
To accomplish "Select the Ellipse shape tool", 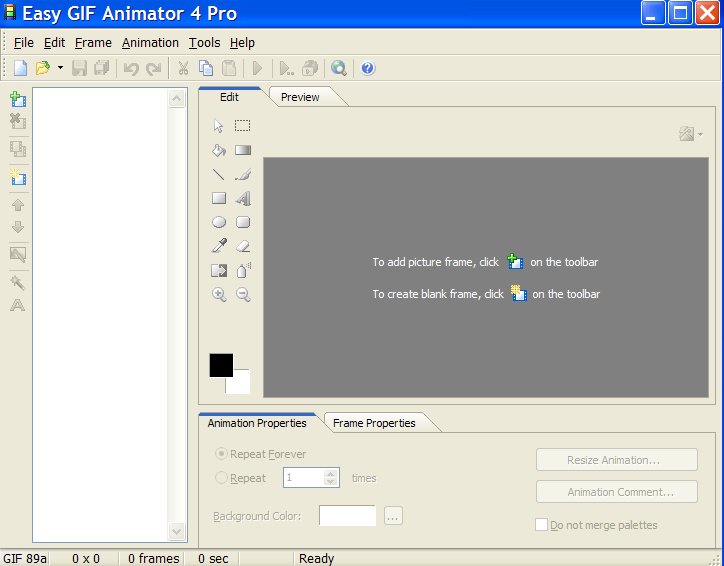I will (x=219, y=223).
